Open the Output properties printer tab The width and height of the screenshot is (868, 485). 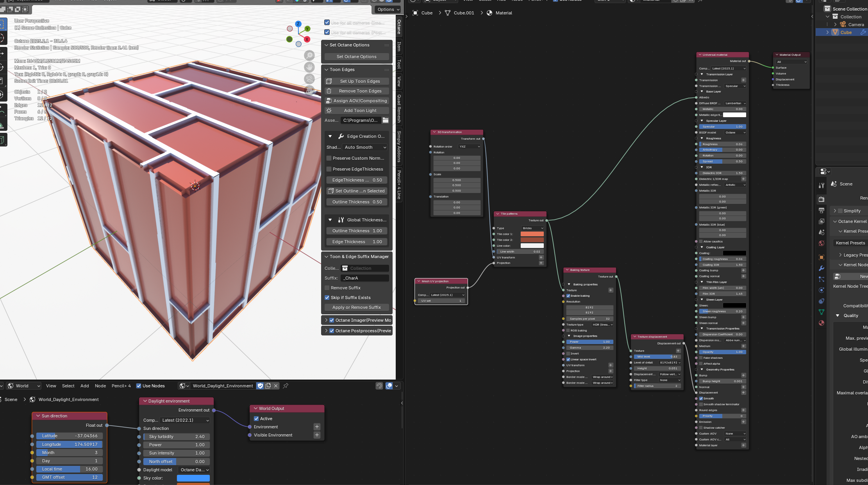coord(822,210)
